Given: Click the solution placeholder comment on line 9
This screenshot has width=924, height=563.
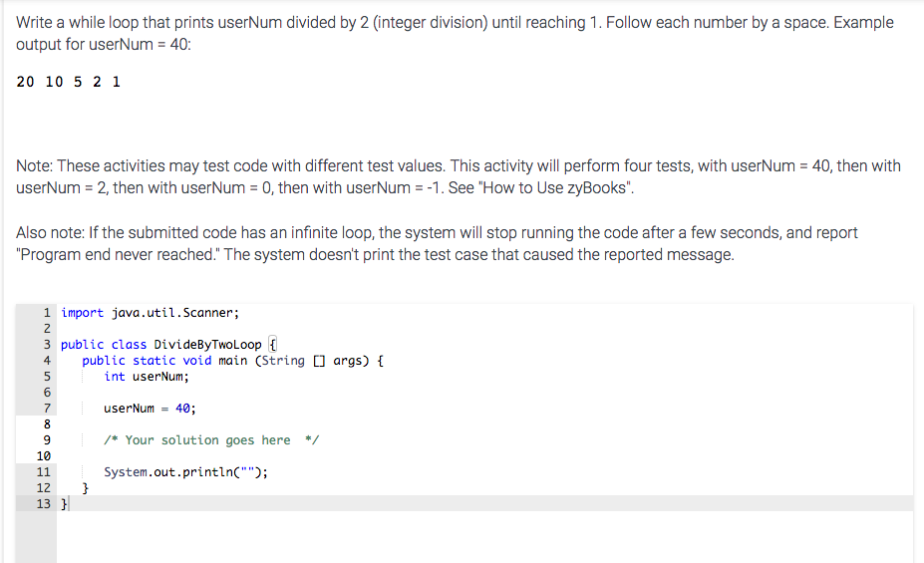Looking at the screenshot, I should point(211,439).
